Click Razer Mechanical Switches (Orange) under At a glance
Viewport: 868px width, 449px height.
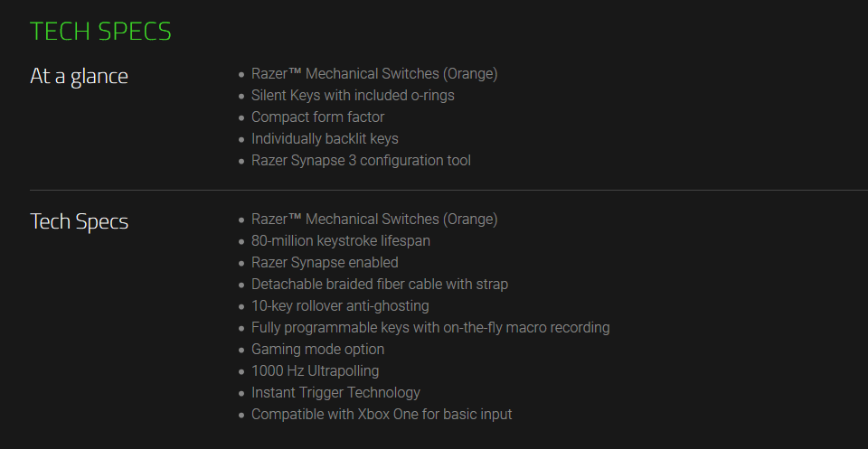pyautogui.click(x=374, y=73)
